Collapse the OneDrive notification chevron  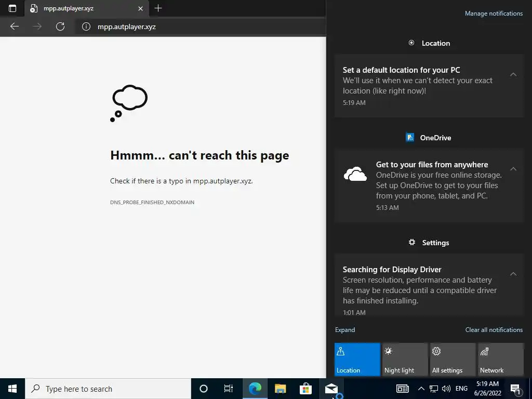[x=513, y=169]
